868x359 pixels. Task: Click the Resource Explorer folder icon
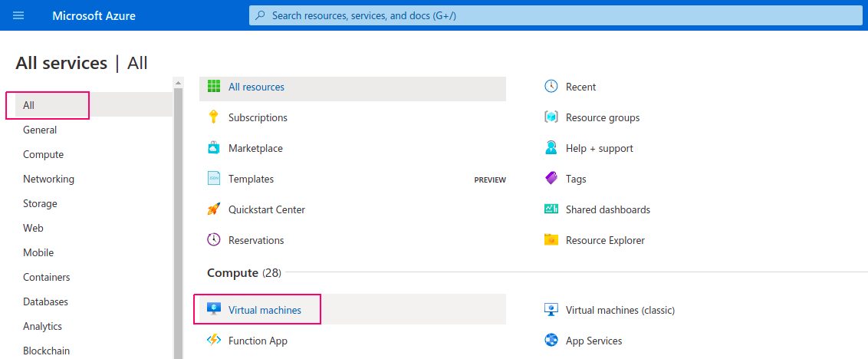[551, 240]
